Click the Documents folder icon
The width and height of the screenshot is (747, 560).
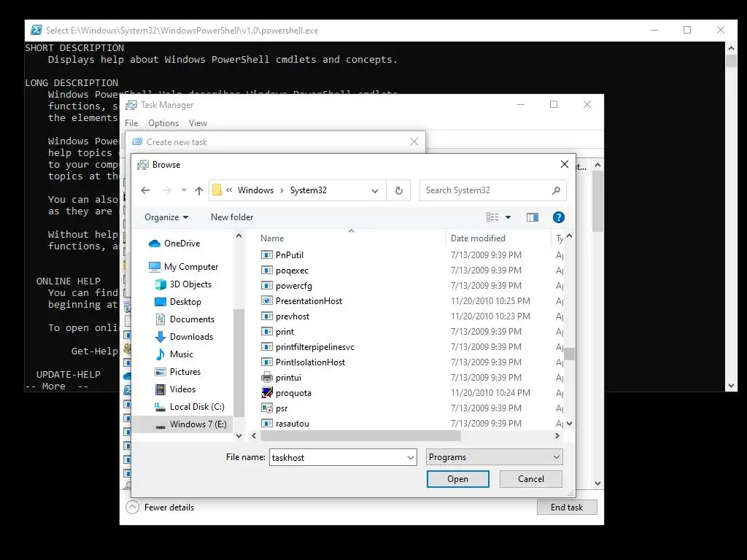click(160, 319)
